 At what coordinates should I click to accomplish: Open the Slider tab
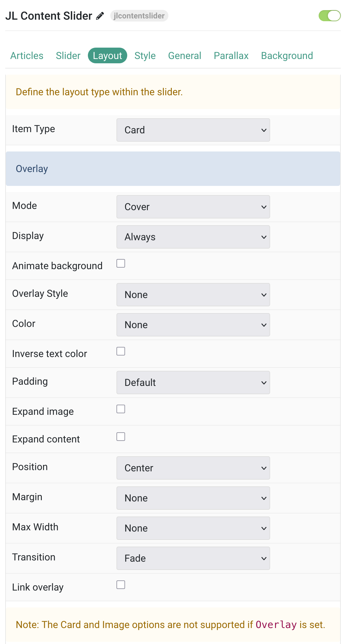(68, 56)
